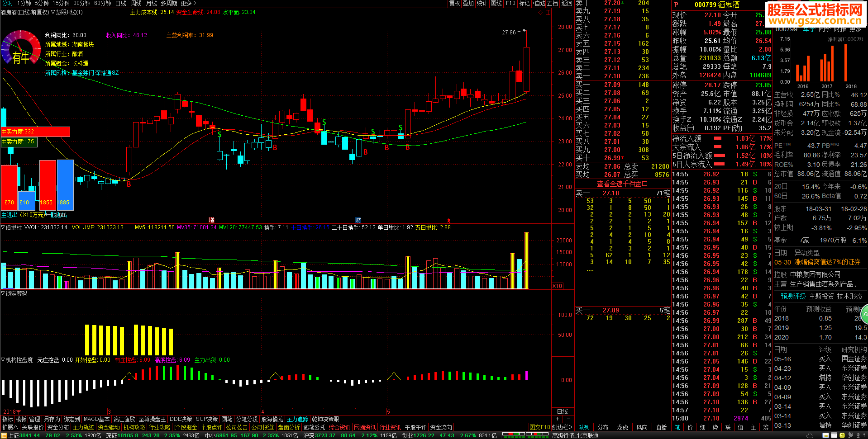Open the 慧眼K线(1) indicator dropdown
868x439 pixels.
(x=67, y=13)
